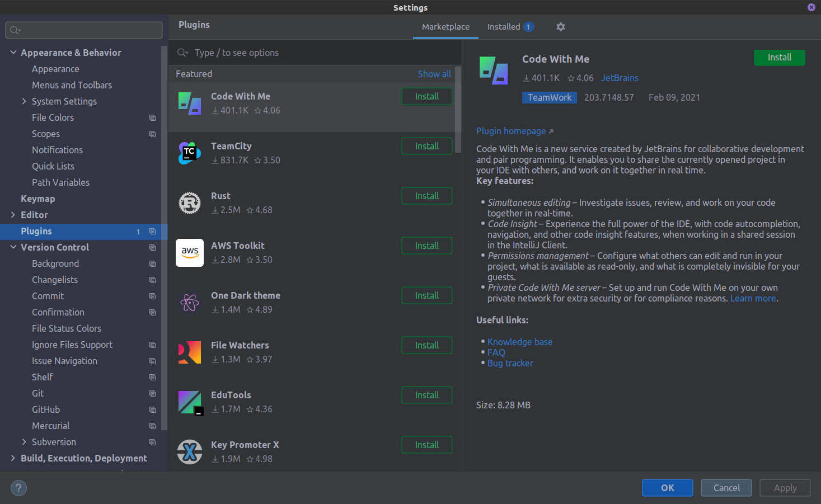Click the Cancel button
Image resolution: width=821 pixels, height=504 pixels.
pyautogui.click(x=726, y=488)
